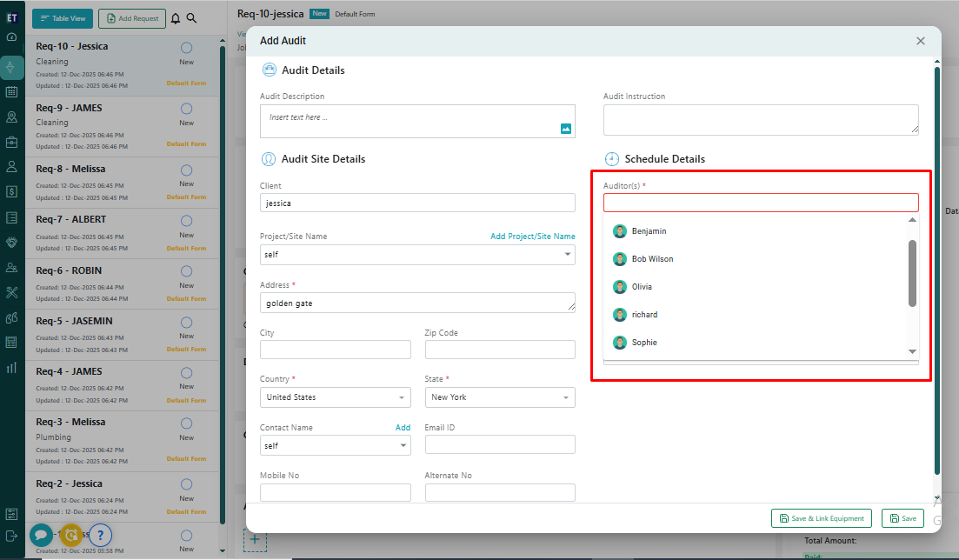Click the search magnifier icon
The height and width of the screenshot is (560, 959).
(191, 18)
